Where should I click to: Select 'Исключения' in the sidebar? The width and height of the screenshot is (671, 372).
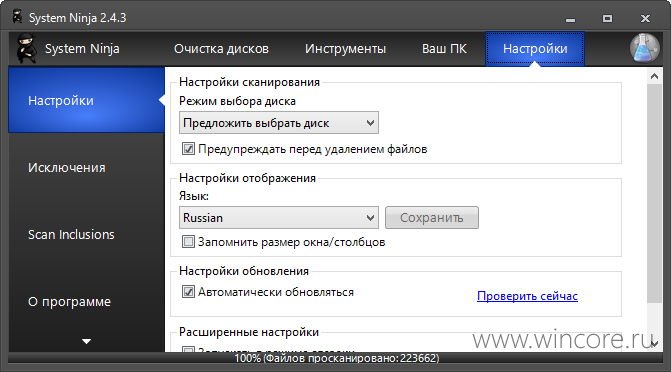coord(66,167)
